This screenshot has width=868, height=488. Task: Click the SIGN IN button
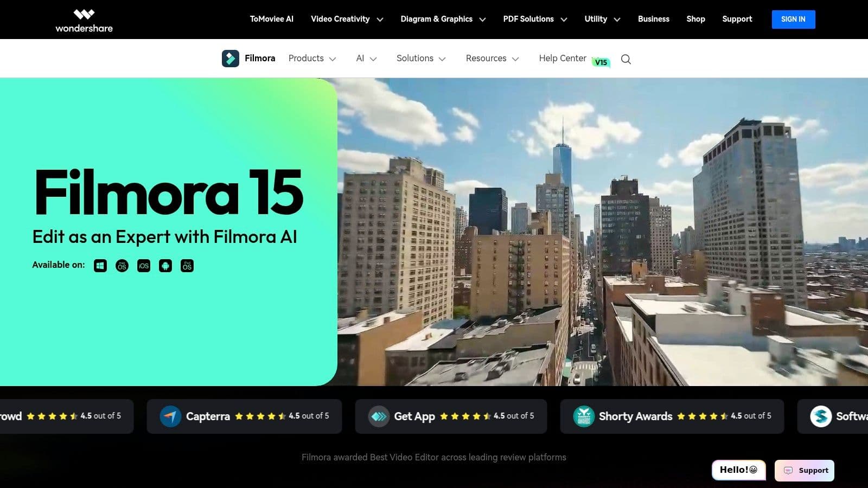click(793, 19)
